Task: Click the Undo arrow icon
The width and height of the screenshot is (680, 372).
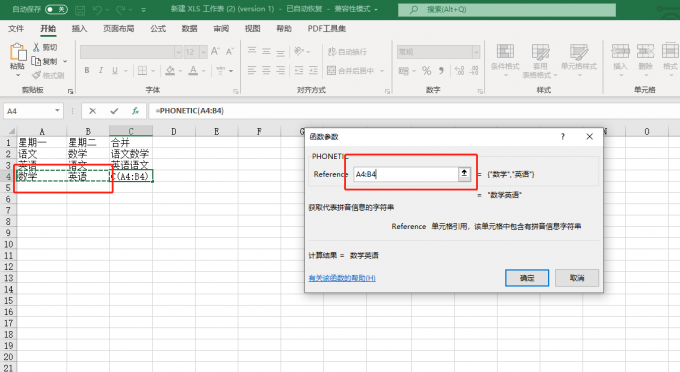Action: tap(97, 10)
